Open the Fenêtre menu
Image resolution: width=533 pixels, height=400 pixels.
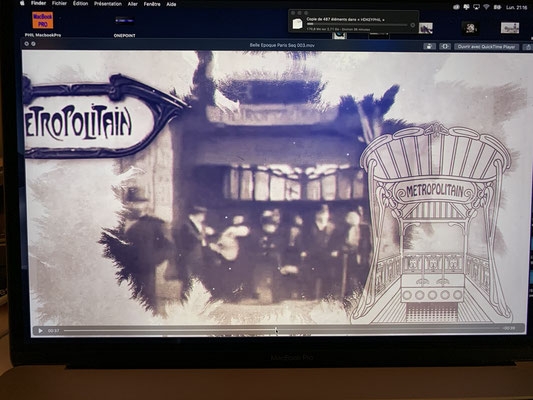(x=152, y=4)
